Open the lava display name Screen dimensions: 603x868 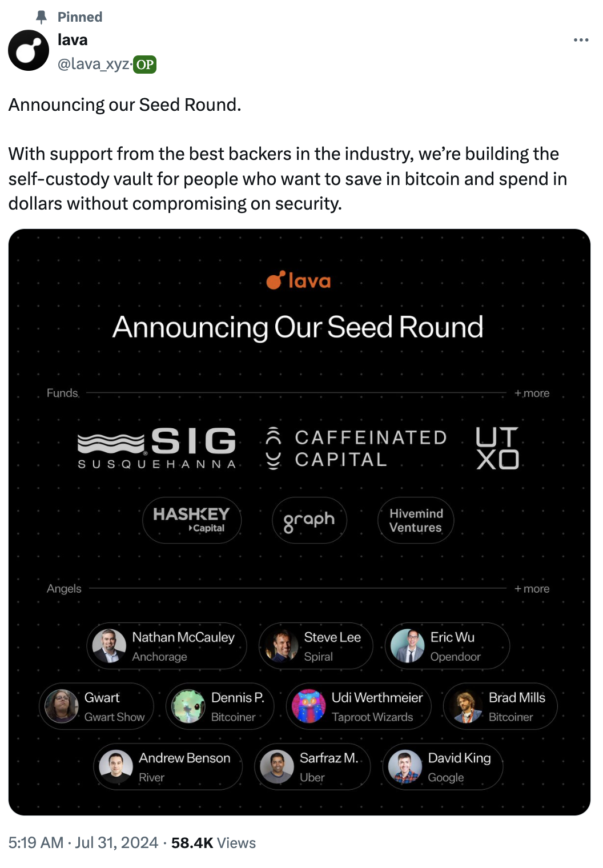[73, 40]
